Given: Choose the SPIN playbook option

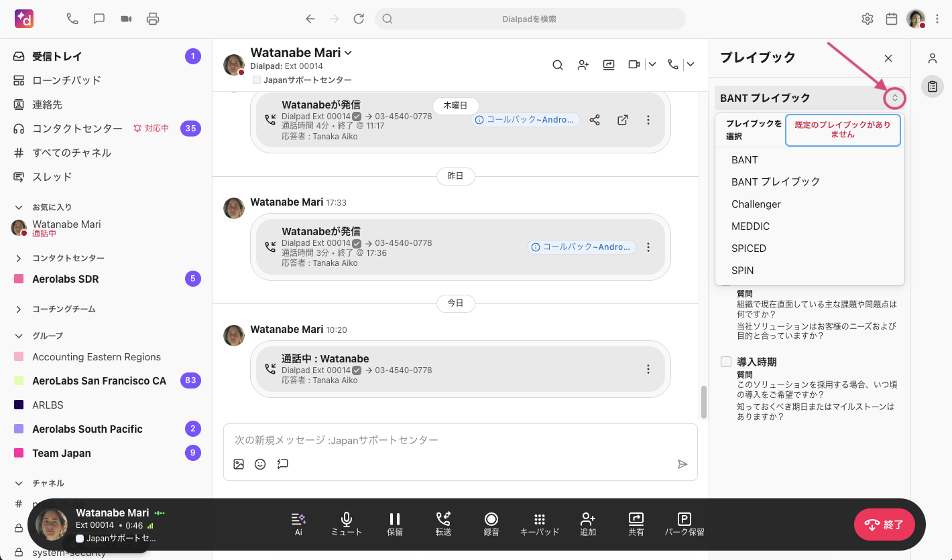Looking at the screenshot, I should tap(742, 271).
